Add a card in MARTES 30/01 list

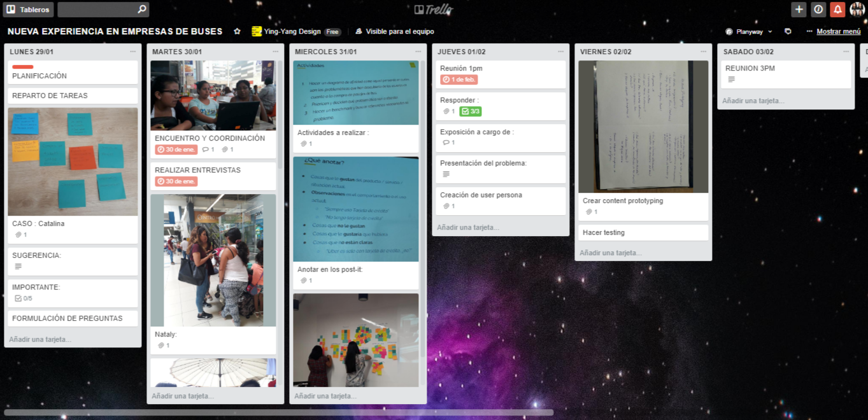(183, 396)
